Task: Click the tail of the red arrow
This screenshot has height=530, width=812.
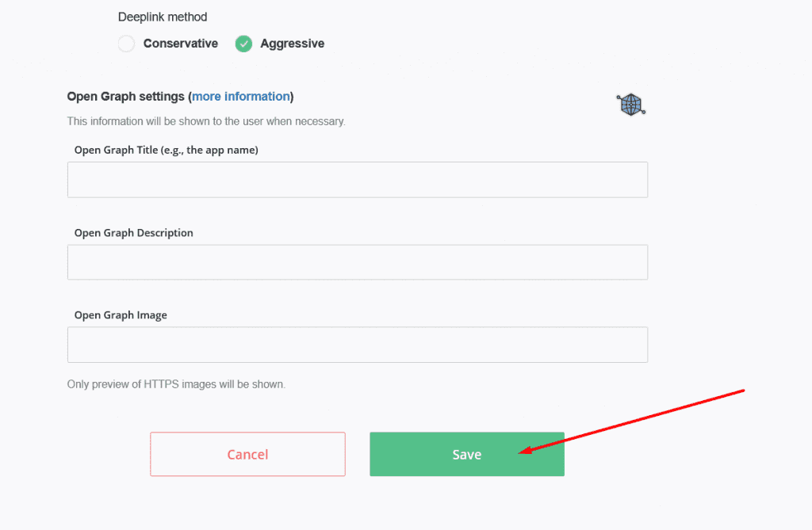Action: [742, 391]
